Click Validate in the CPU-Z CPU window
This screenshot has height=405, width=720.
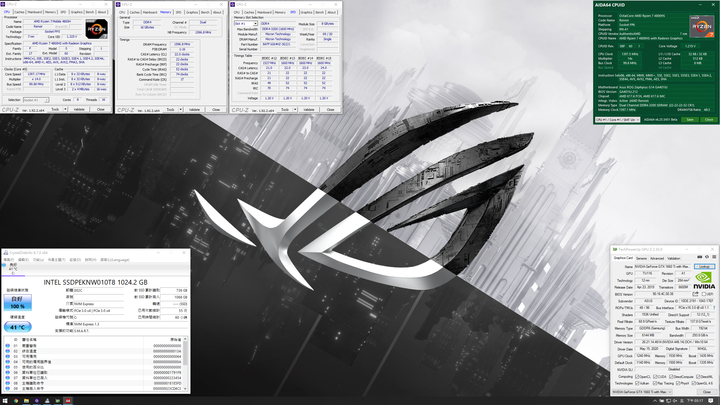point(79,109)
